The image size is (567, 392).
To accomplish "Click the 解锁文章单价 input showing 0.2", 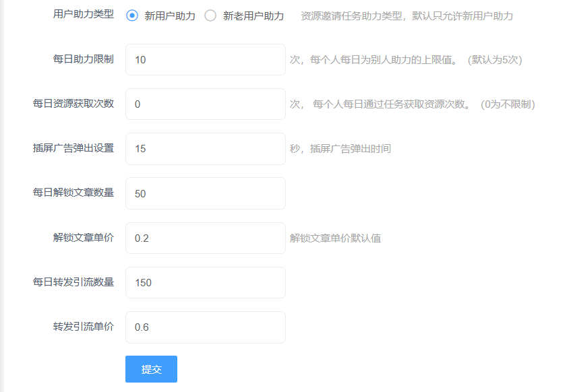I will pyautogui.click(x=206, y=238).
